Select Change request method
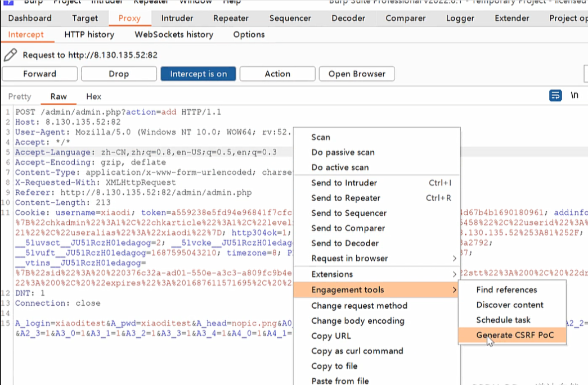The image size is (588, 385). pos(377,306)
